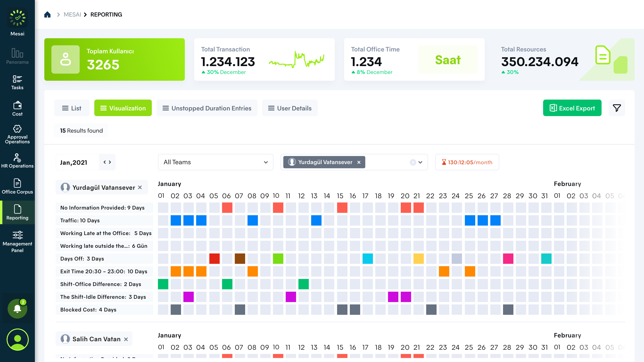The height and width of the screenshot is (362, 644).
Task: Click 'Days Off: 3 Days' row label
Action: coord(105,259)
